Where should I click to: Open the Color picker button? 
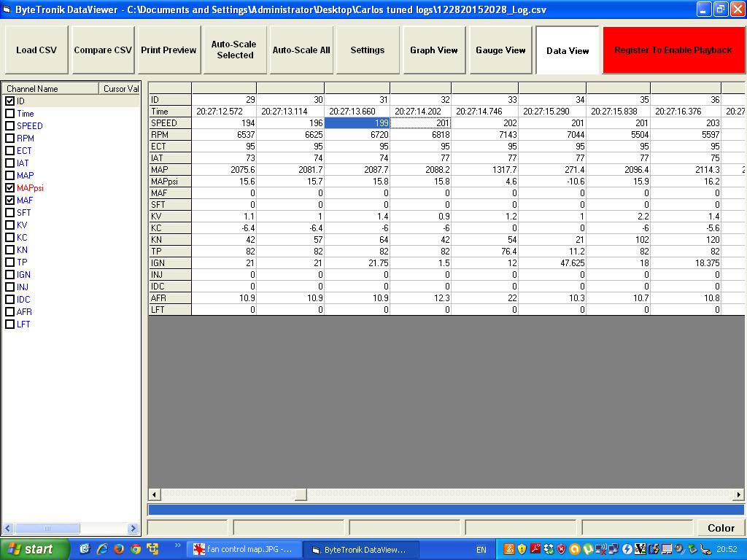[721, 528]
